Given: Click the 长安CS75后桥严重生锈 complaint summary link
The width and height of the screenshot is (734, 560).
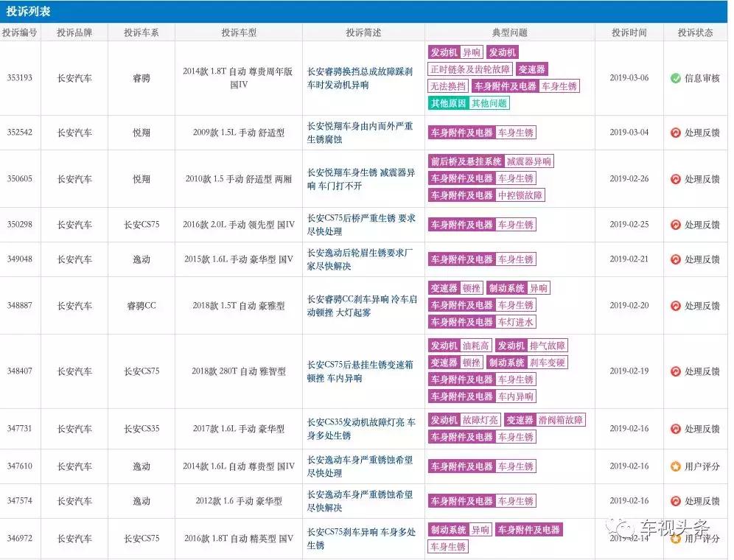Looking at the screenshot, I should coord(363,225).
